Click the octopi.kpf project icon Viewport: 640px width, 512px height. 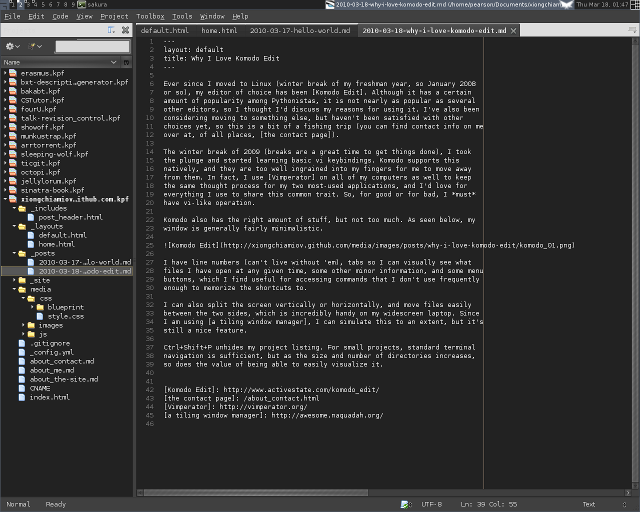pyautogui.click(x=13, y=172)
